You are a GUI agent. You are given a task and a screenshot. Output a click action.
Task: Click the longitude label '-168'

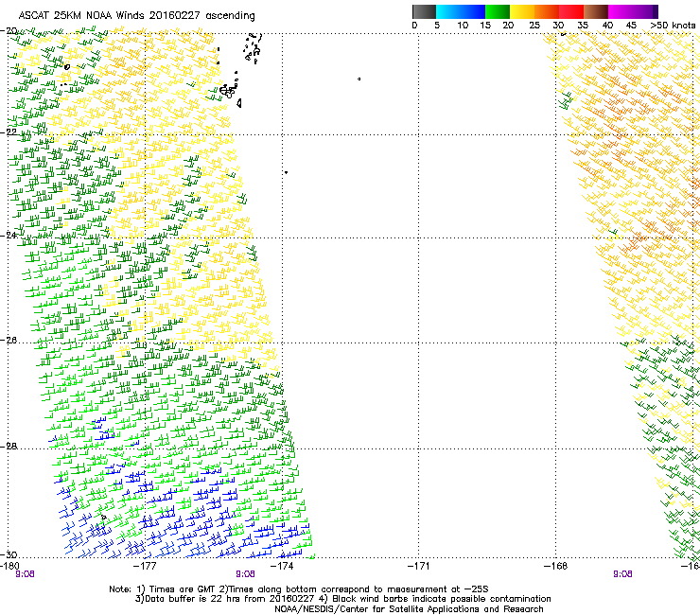coord(556,567)
